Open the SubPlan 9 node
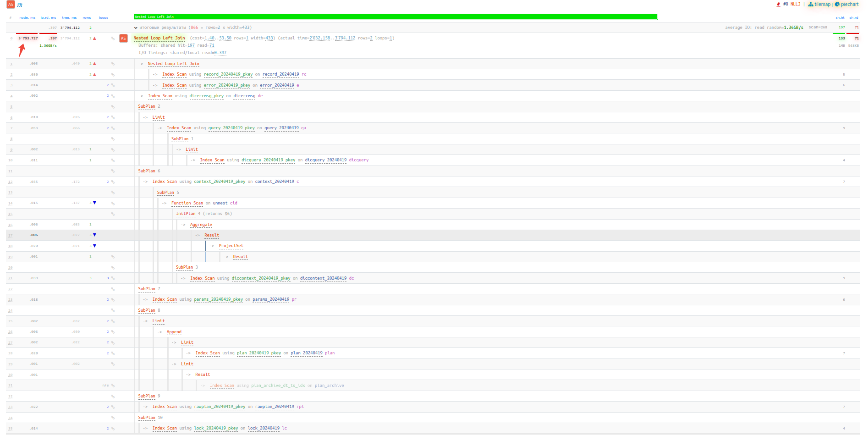 tap(147, 396)
